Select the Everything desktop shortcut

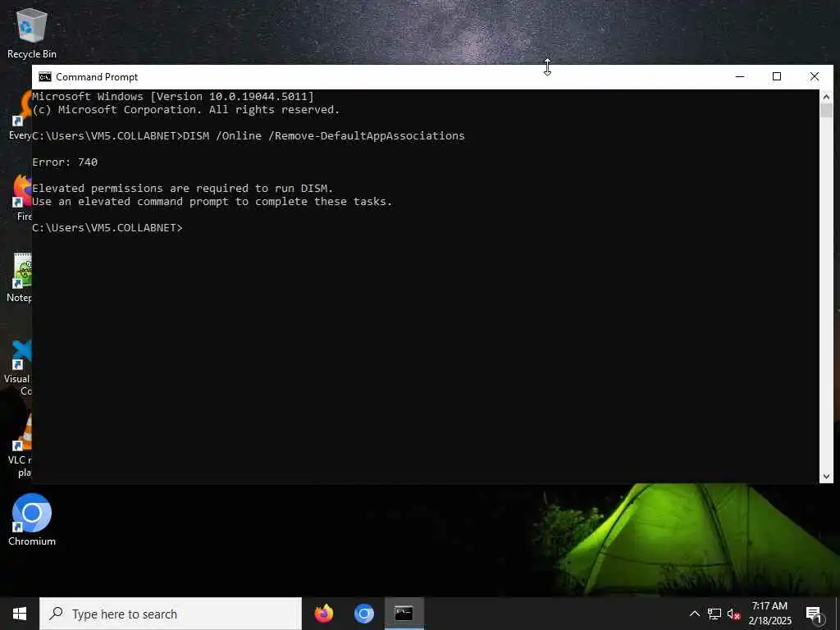click(x=21, y=116)
